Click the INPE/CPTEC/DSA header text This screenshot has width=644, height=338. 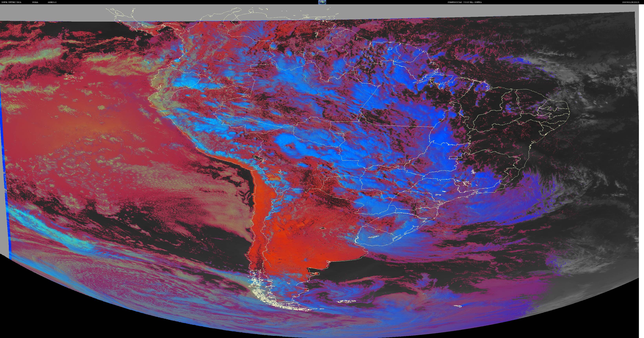pyautogui.click(x=11, y=2)
